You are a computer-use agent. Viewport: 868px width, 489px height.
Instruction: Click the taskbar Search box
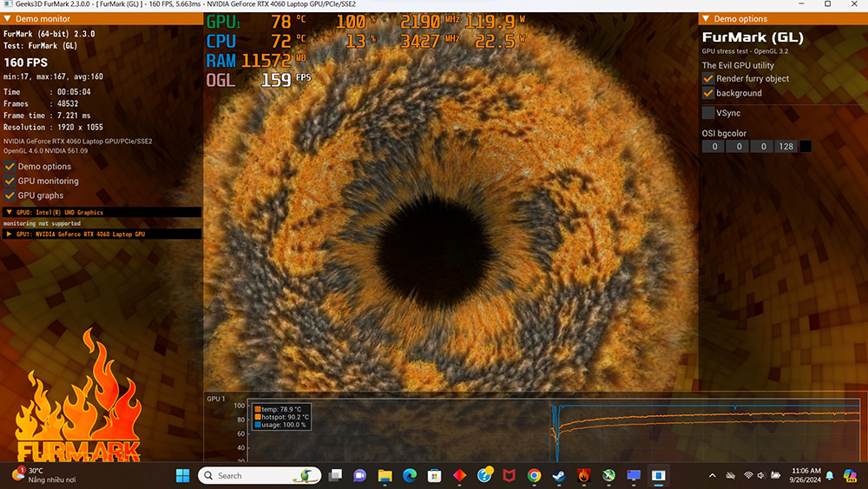point(260,475)
